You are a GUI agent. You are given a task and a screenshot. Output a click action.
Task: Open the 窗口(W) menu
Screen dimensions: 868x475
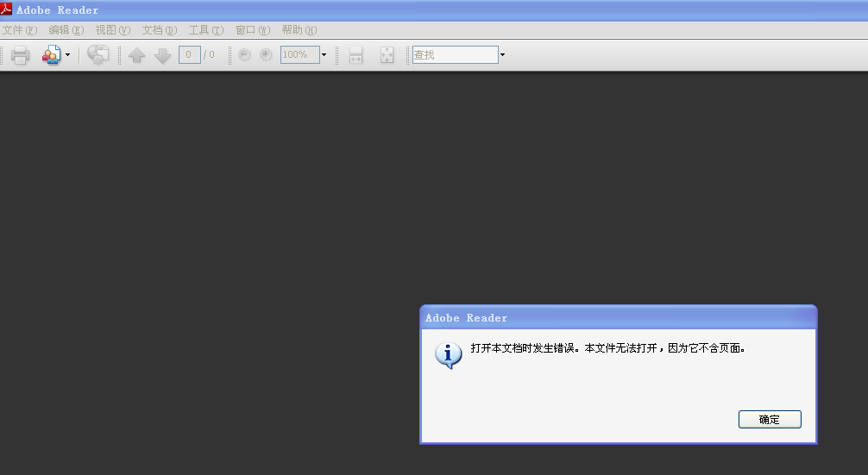[253, 30]
